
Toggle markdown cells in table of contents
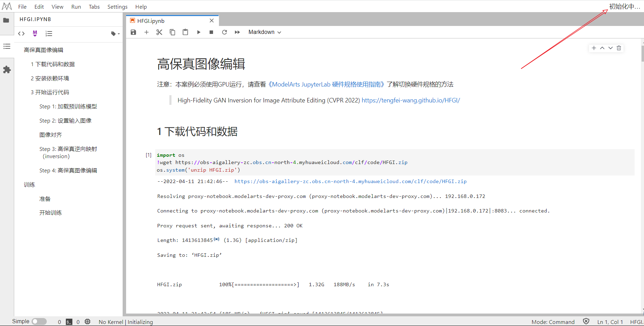pos(35,34)
